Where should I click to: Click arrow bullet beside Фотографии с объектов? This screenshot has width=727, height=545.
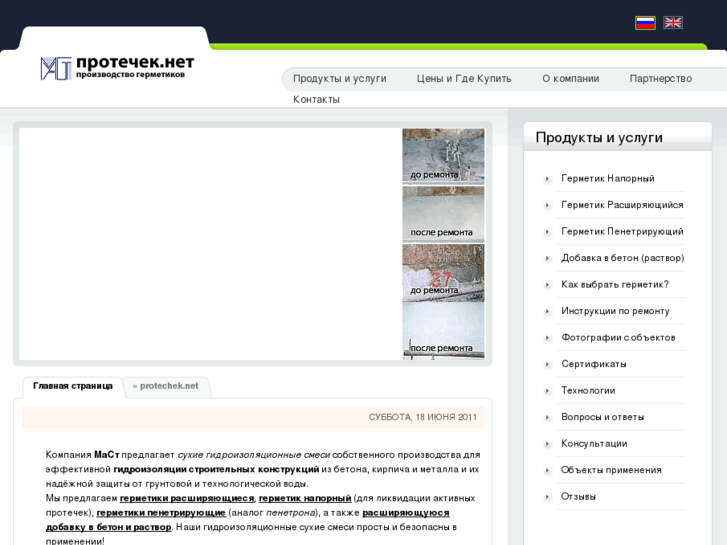click(548, 338)
